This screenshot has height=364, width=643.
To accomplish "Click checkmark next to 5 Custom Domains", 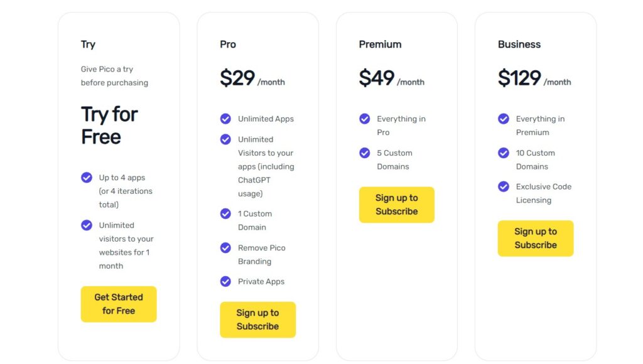I will (365, 153).
